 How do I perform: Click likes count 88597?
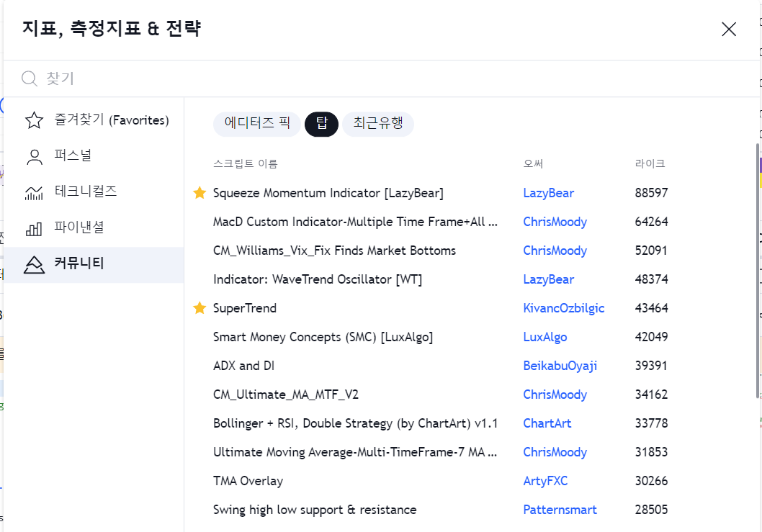(x=651, y=193)
